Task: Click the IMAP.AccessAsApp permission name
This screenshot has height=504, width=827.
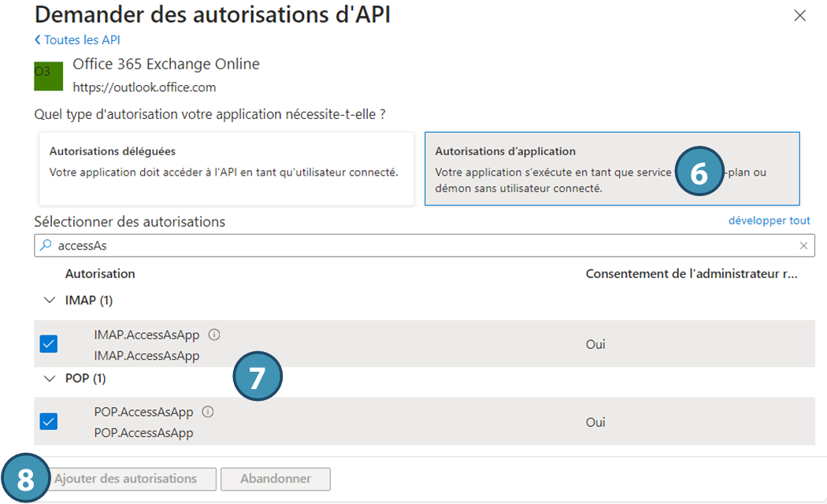Action: (146, 335)
